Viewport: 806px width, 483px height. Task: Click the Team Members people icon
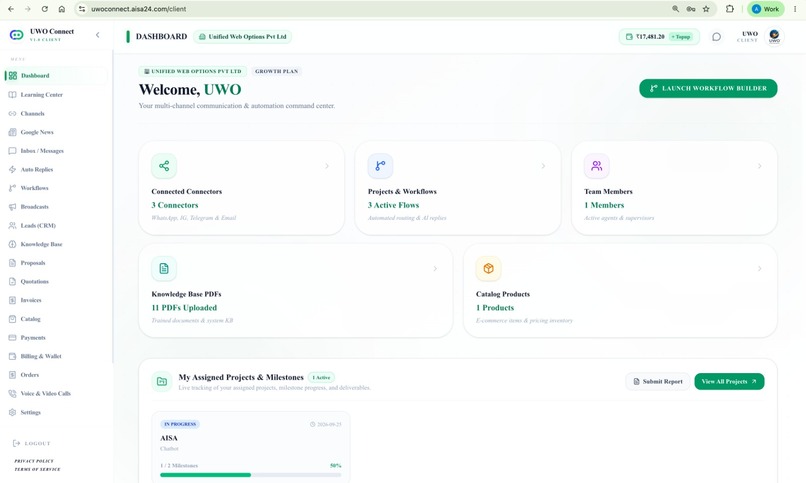597,166
